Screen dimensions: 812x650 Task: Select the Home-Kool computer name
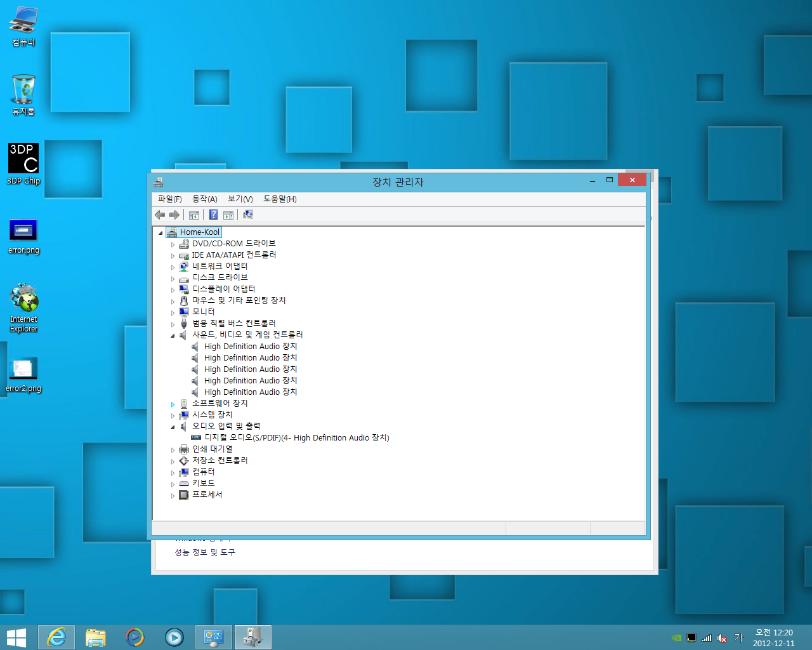pos(200,232)
